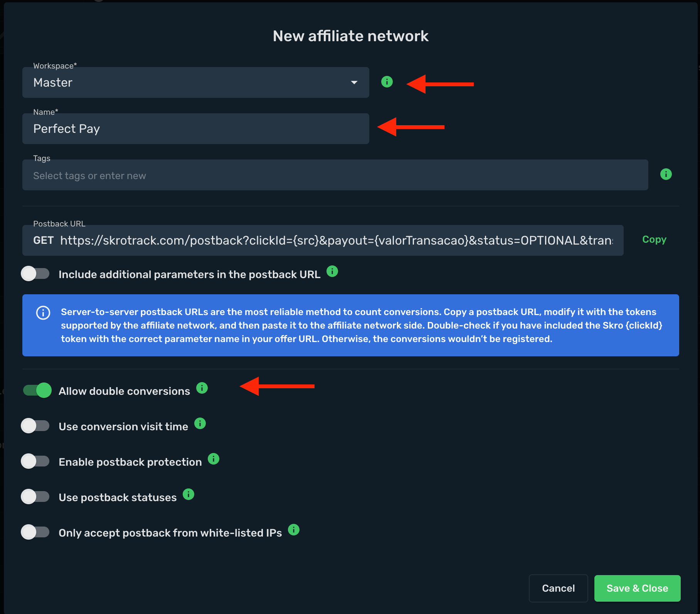Open the Tags selection field

[x=335, y=175]
